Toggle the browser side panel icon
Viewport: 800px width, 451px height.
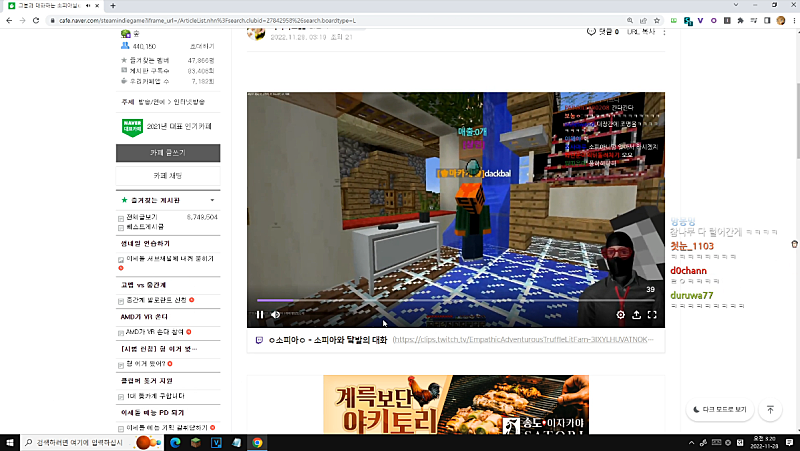click(x=767, y=20)
